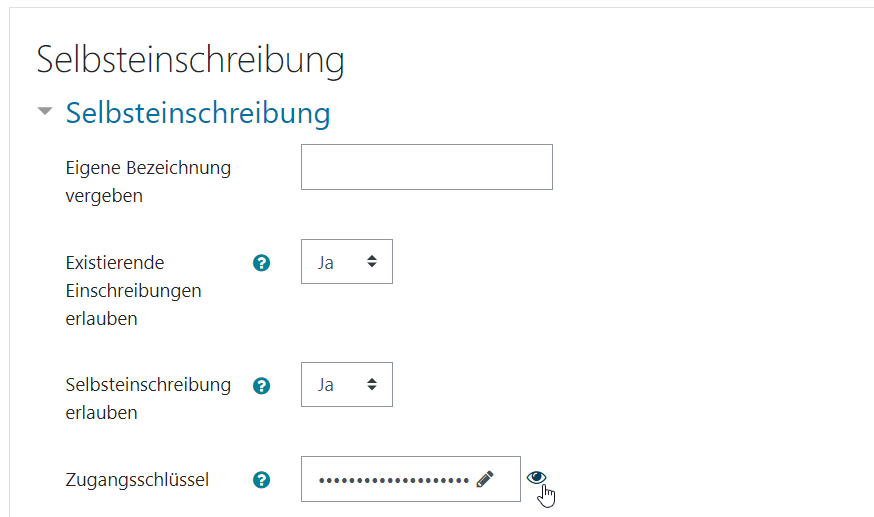Click the Selbsteinschreibung erlauben label text
This screenshot has width=874, height=517.
pyautogui.click(x=148, y=399)
